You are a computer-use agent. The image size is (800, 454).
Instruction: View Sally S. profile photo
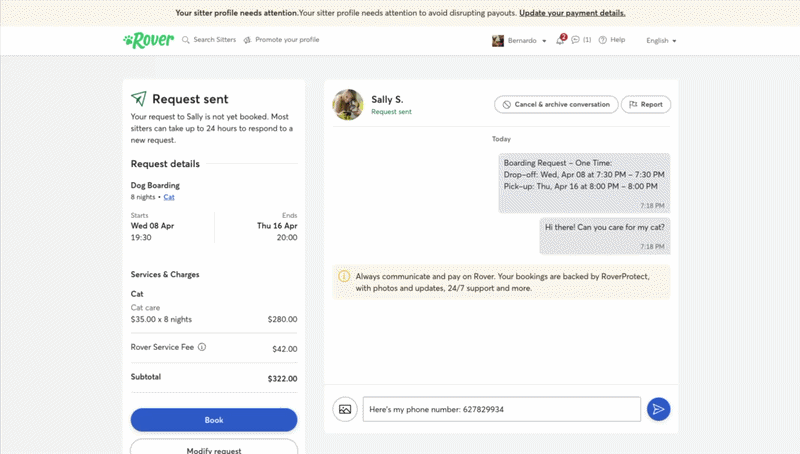pos(348,105)
